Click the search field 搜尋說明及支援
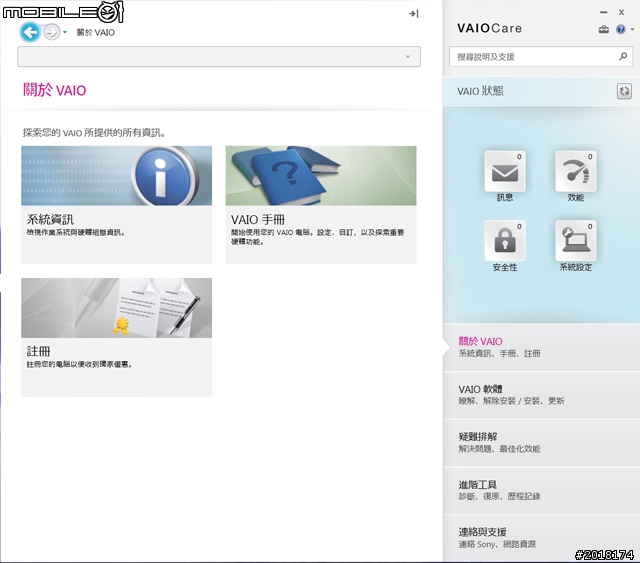This screenshot has width=640, height=563. [541, 57]
